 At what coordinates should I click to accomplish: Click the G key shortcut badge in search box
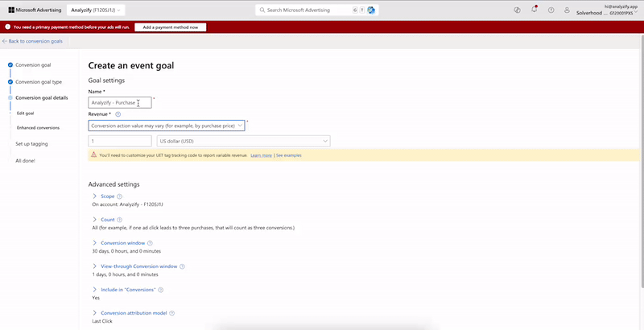(355, 10)
